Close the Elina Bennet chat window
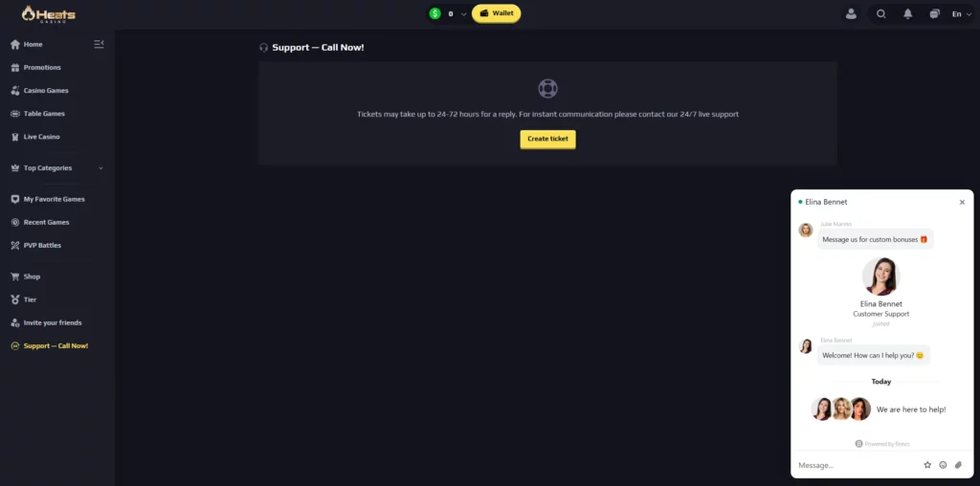This screenshot has height=486, width=980. click(x=962, y=202)
